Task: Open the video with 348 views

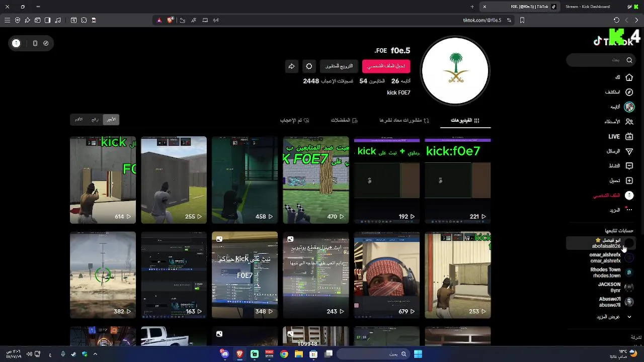Action: (245, 275)
